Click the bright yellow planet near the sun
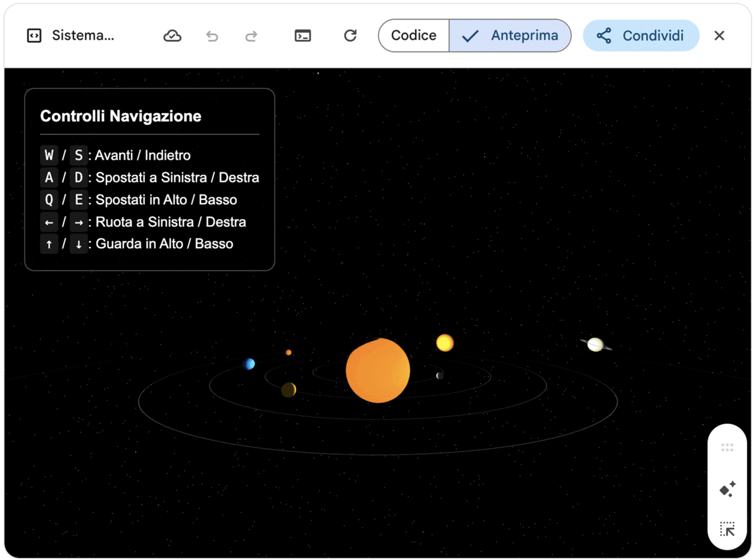Screen dimensions: 754x560 pyautogui.click(x=445, y=343)
